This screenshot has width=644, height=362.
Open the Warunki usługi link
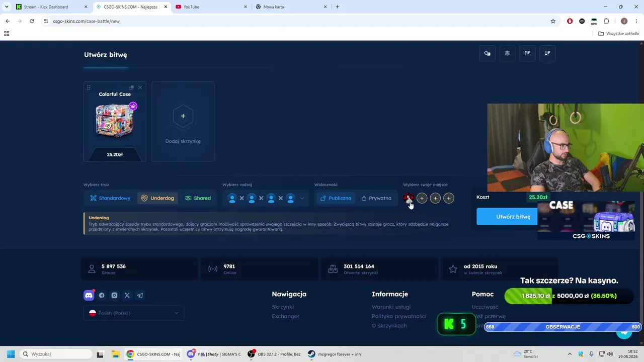click(x=391, y=307)
